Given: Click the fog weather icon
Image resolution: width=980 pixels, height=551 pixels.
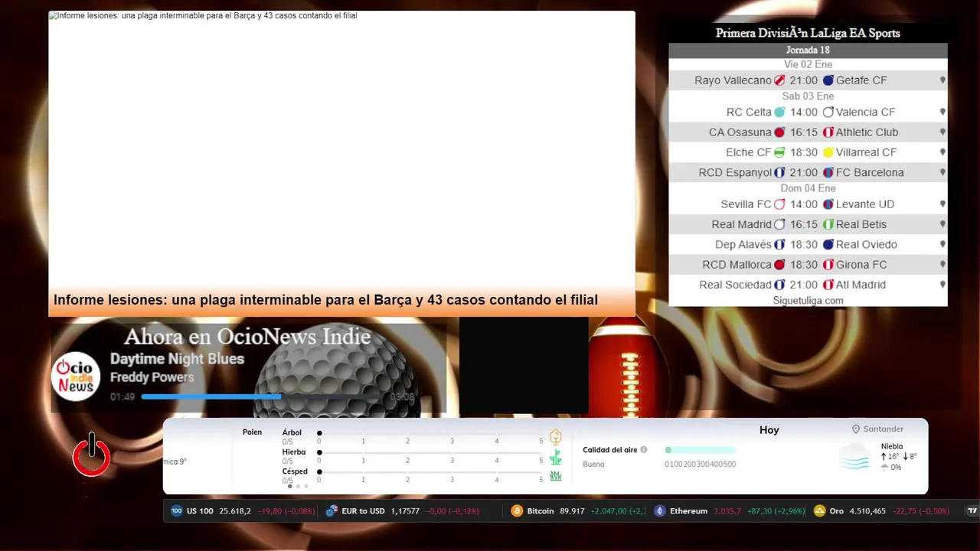Looking at the screenshot, I should pyautogui.click(x=854, y=457).
